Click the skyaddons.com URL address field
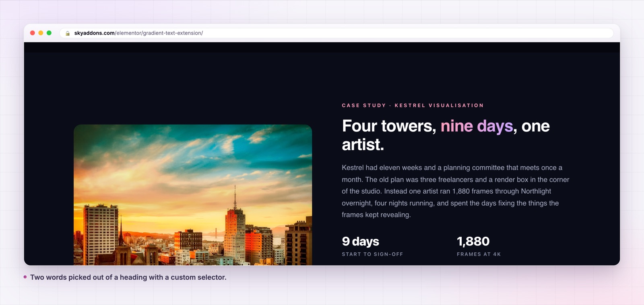 point(336,33)
